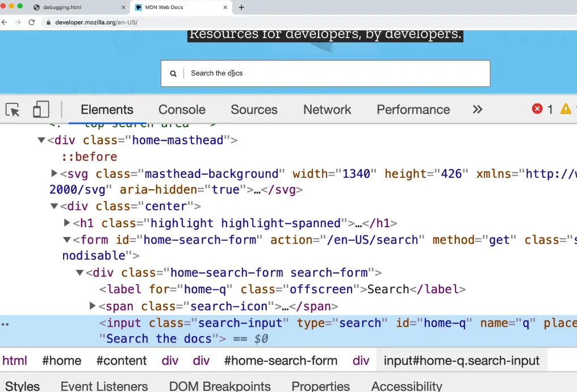Show more DevTools tabs with chevron
This screenshot has width=577, height=392.
pos(478,110)
